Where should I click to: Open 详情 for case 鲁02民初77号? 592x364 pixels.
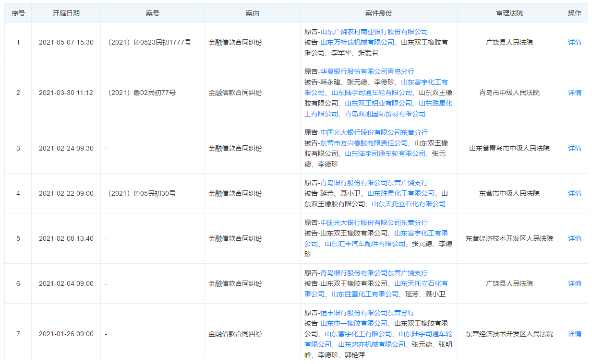(x=574, y=93)
